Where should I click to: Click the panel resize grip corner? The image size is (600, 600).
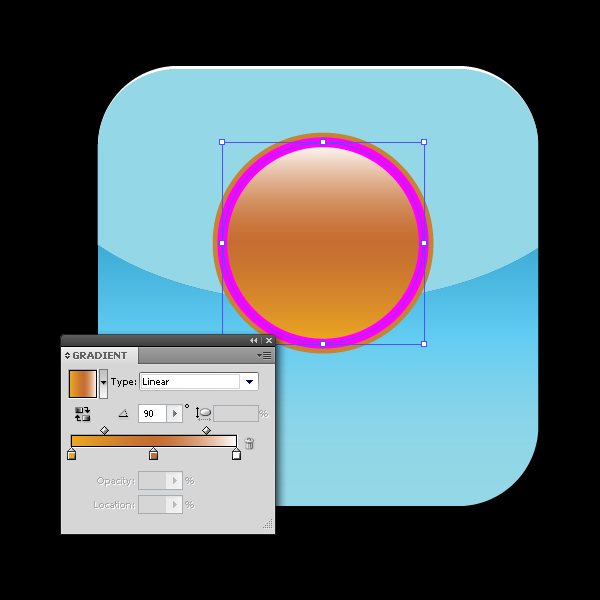click(268, 524)
